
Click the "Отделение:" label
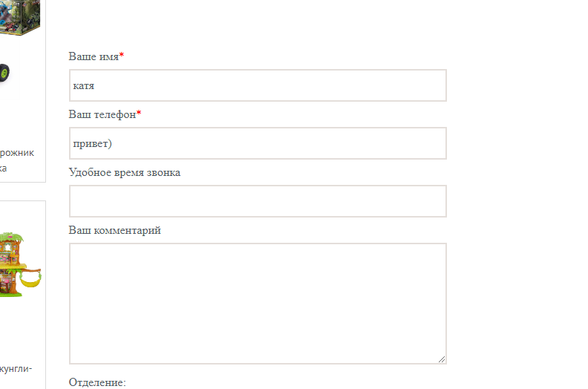click(x=97, y=382)
